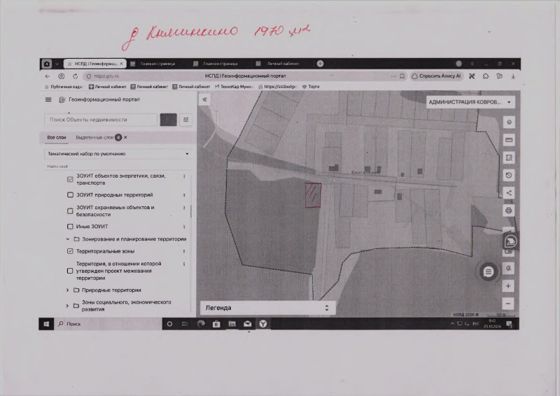This screenshot has width=560, height=396.
Task: Click the dark search button beside search field
Action: [168, 120]
